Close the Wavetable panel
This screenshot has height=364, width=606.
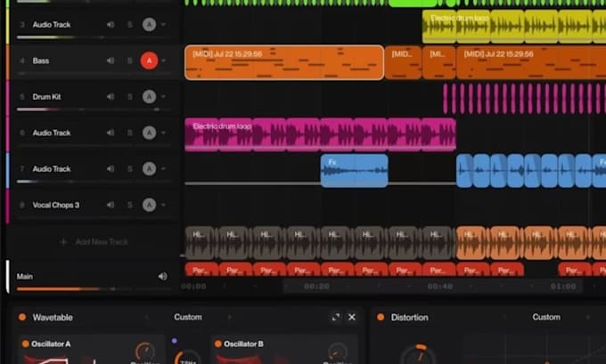(x=352, y=317)
